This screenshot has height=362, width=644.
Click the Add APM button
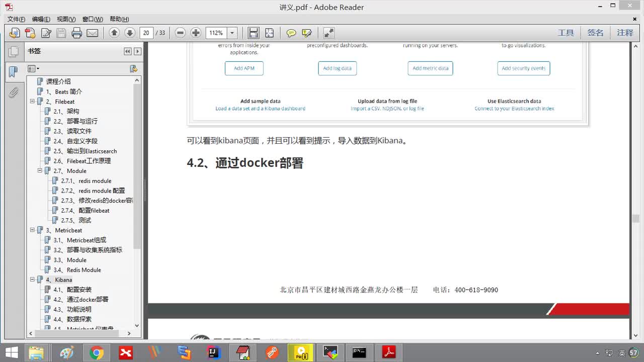point(244,68)
